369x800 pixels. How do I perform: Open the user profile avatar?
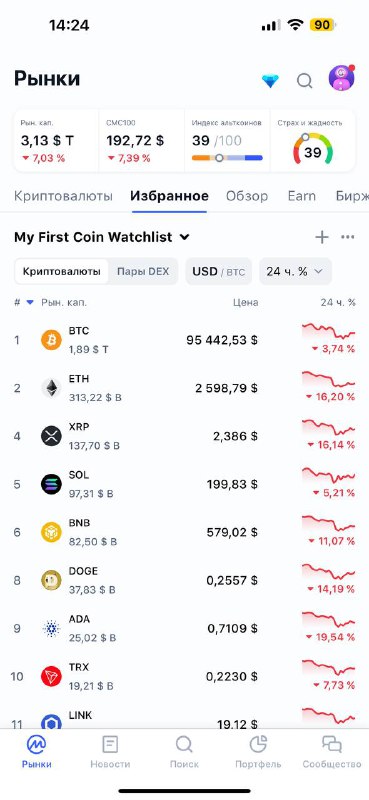tap(341, 78)
